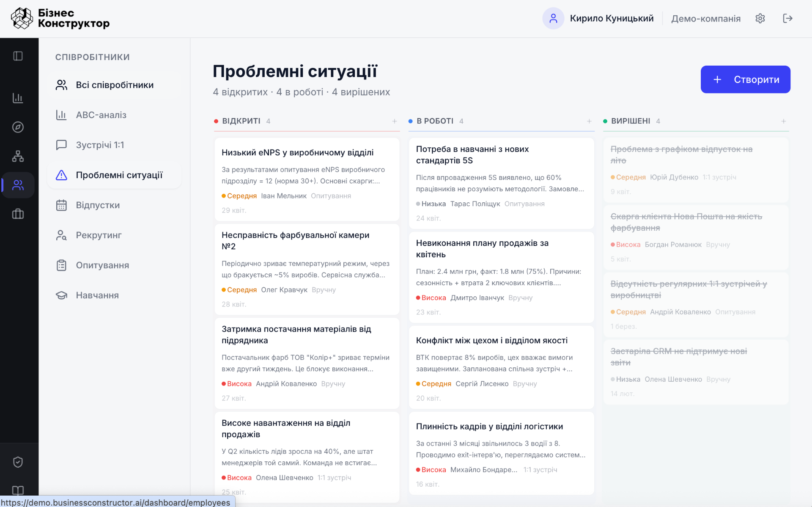812x507 pixels.
Task: Add a card in ВИРІШЕНІ column with plus
Action: [783, 121]
